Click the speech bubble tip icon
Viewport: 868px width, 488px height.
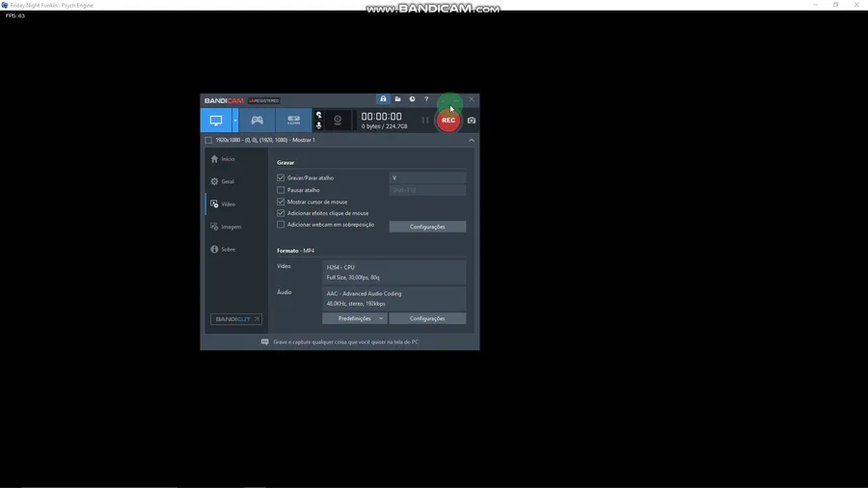click(264, 342)
